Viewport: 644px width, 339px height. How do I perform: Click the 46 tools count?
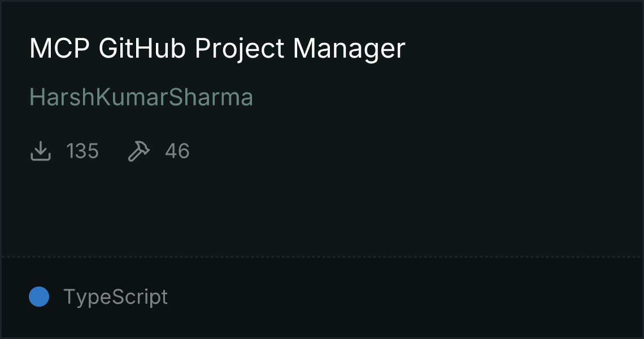[x=177, y=151]
